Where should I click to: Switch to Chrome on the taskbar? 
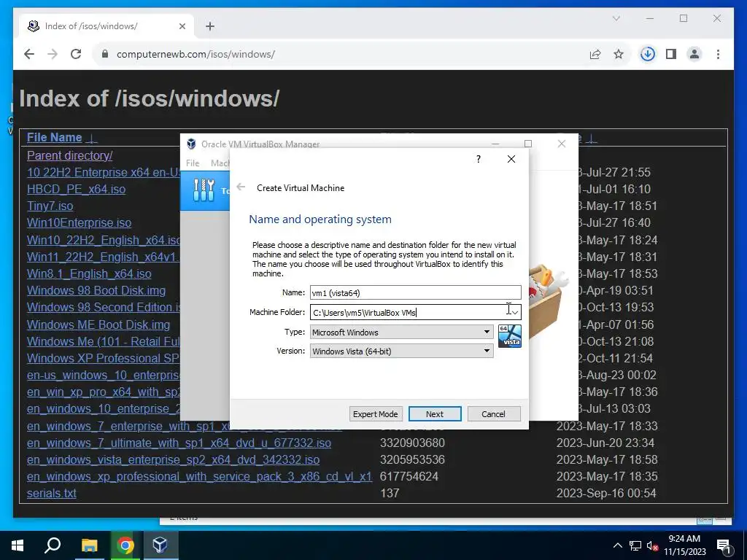(x=125, y=545)
